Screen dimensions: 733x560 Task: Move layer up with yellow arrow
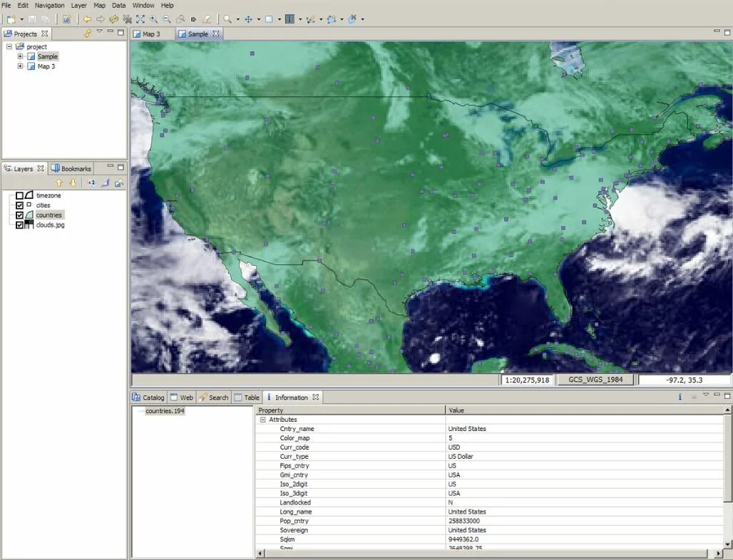[x=59, y=182]
